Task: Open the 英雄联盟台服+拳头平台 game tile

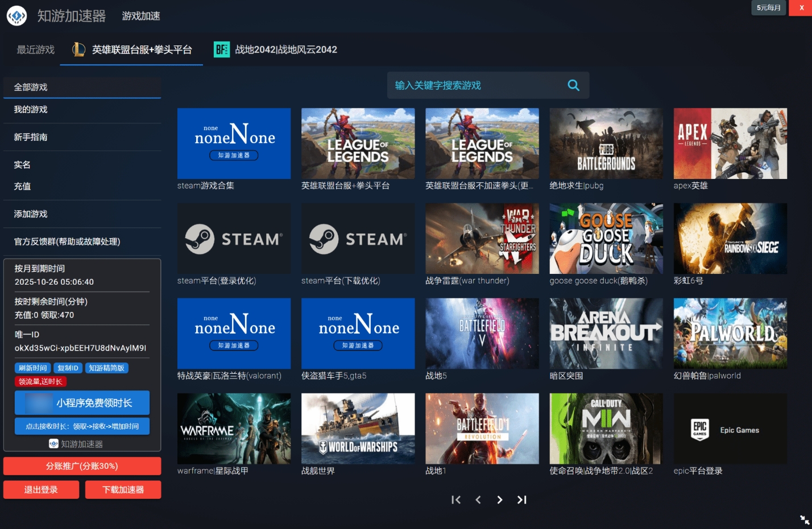Action: point(358,144)
